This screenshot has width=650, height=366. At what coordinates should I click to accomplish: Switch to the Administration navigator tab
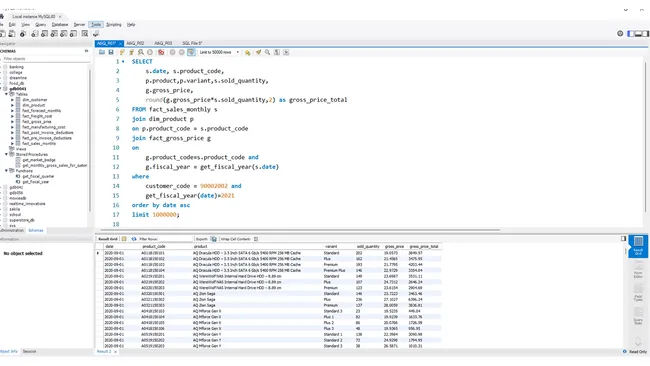[x=12, y=230]
